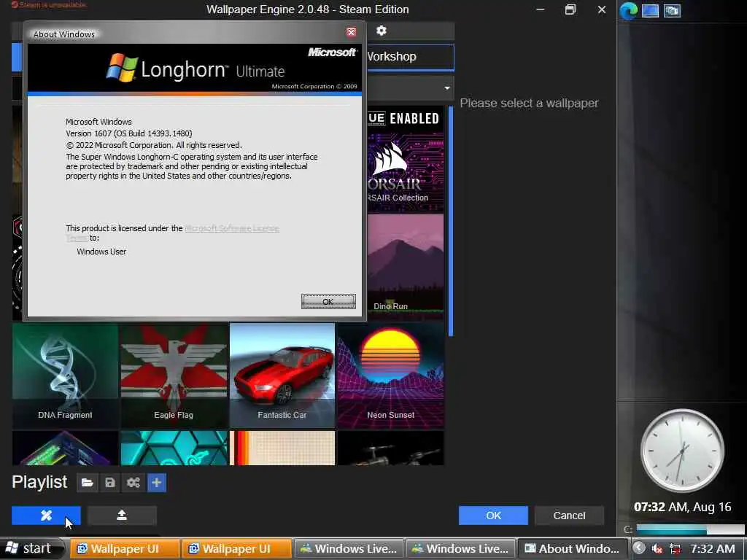This screenshot has height=560, width=747.
Task: Click the Longhorn Ultimate banner logo
Action: click(196, 68)
